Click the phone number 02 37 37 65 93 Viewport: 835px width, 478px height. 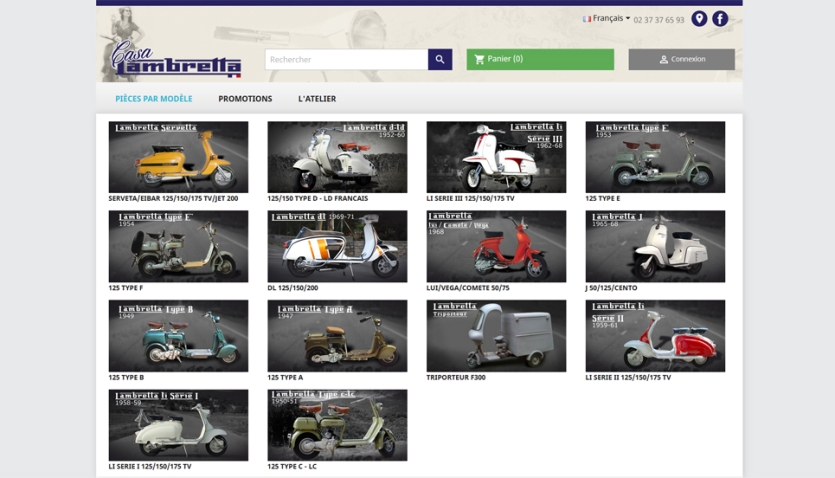pyautogui.click(x=659, y=20)
